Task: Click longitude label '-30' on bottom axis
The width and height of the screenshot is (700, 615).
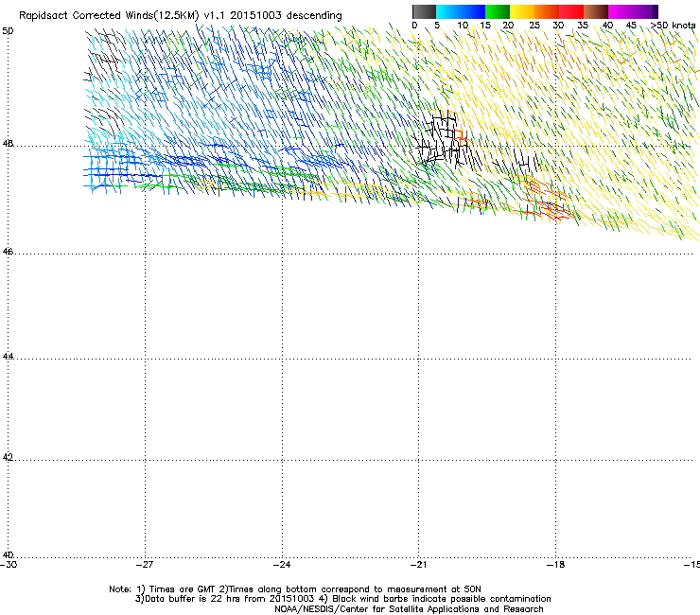Action: 9,565
